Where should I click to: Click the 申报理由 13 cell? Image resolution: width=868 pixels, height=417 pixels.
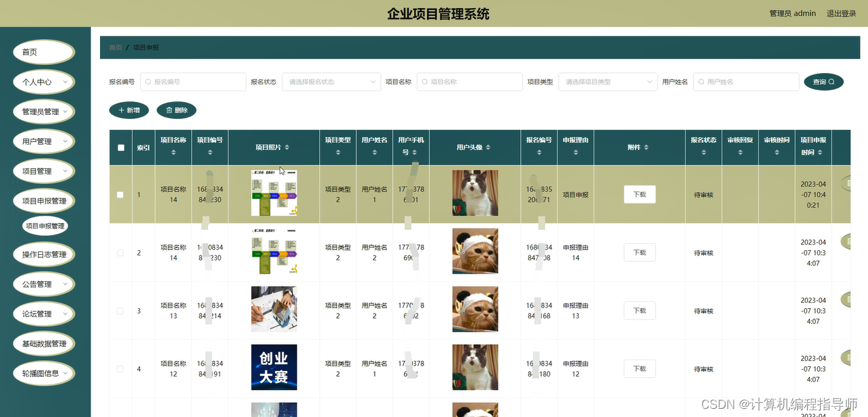pos(576,311)
